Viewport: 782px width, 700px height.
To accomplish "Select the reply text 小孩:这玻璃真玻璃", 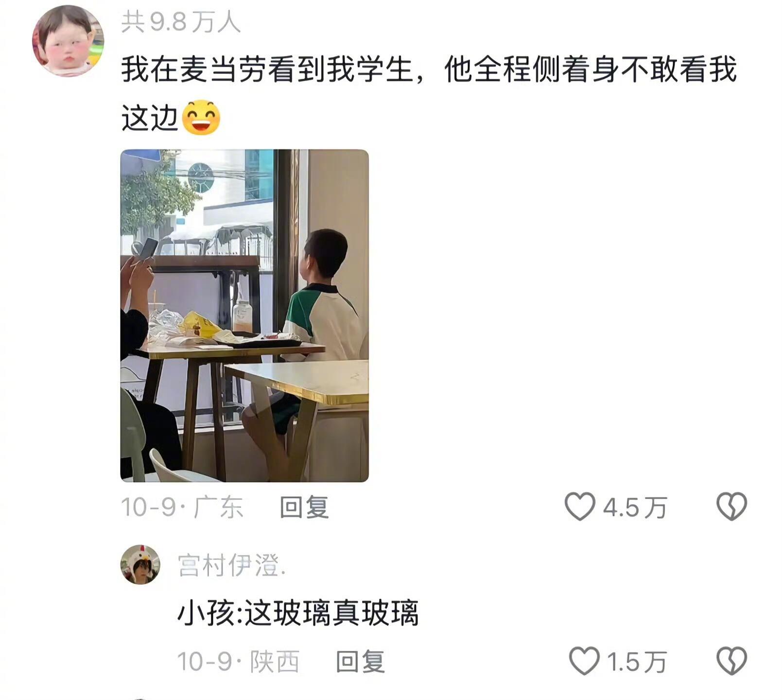I will point(298,613).
